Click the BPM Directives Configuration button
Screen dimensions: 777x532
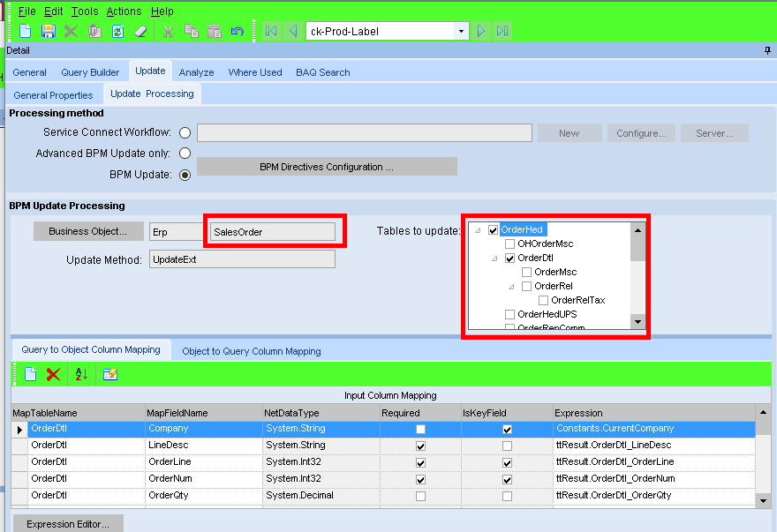coord(327,167)
